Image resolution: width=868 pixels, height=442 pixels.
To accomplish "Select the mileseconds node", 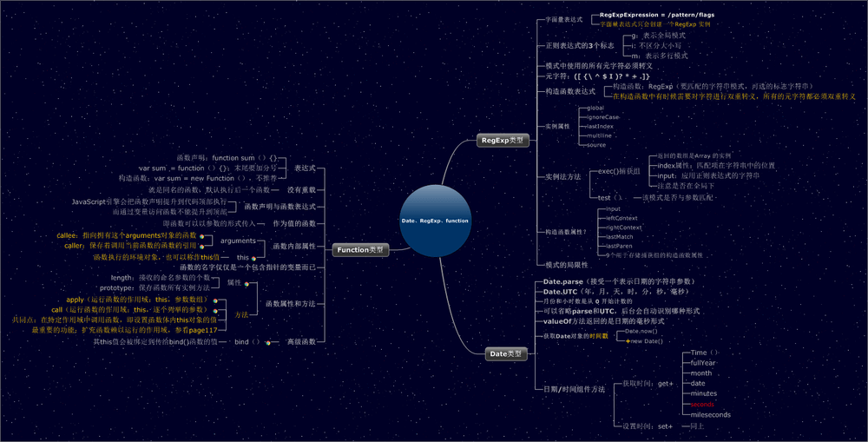I will click(710, 415).
